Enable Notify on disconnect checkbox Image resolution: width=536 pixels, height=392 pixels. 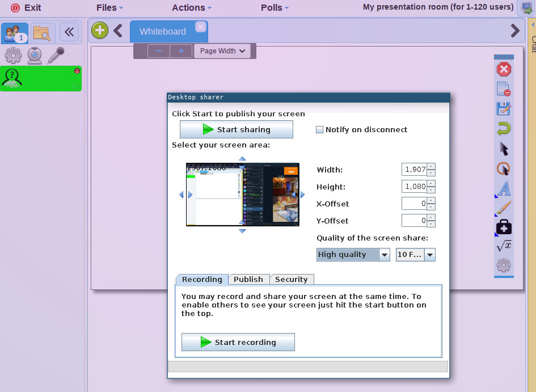coord(320,129)
